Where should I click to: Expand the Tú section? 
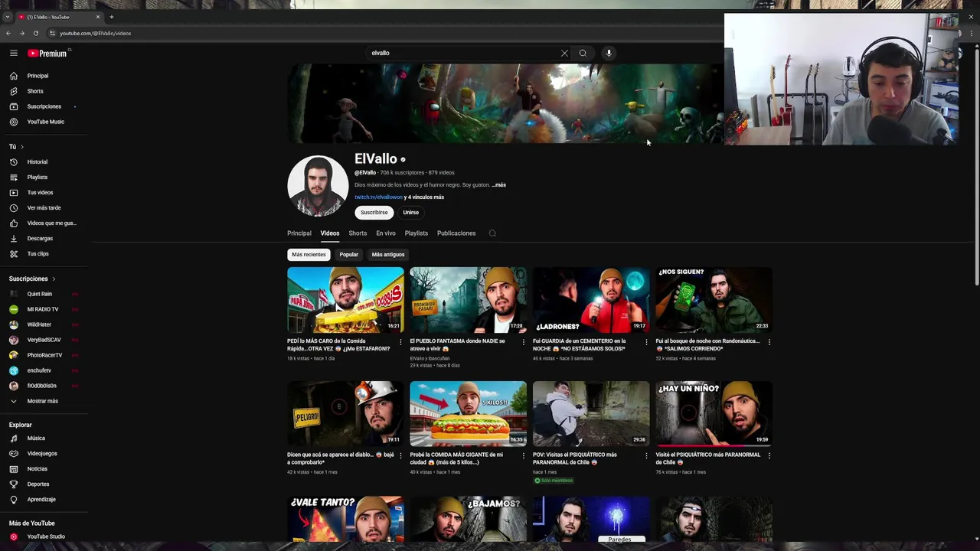pos(16,146)
